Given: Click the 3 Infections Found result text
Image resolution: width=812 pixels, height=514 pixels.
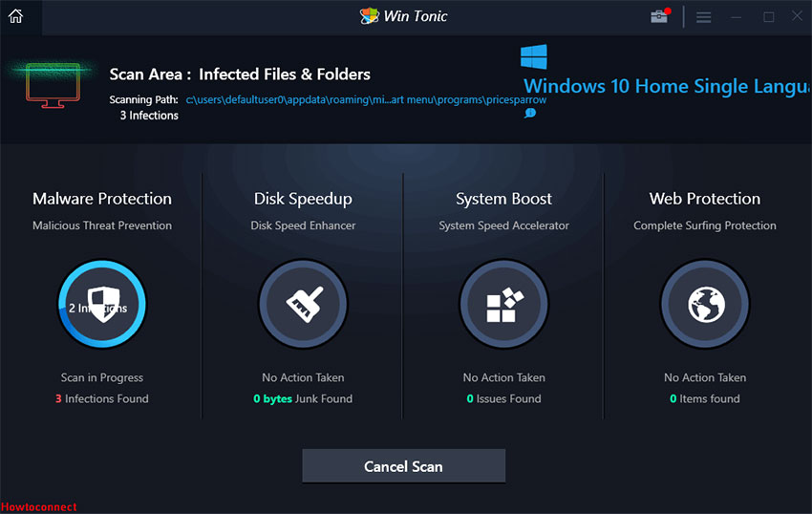Looking at the screenshot, I should (102, 398).
